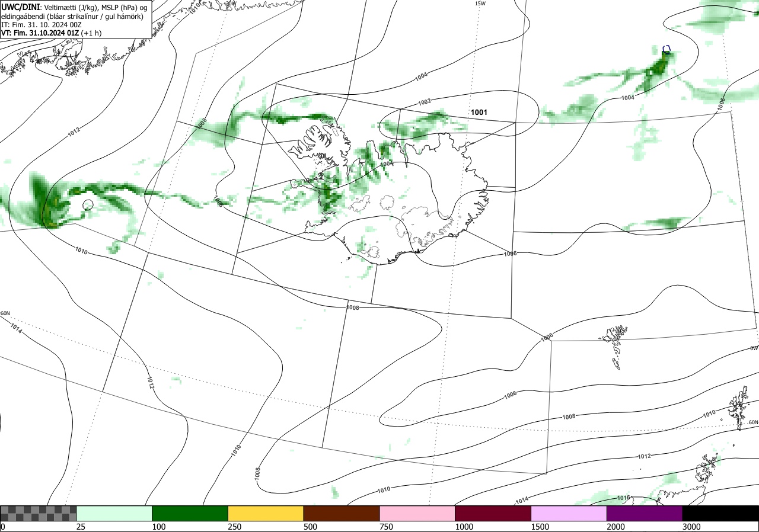Click the "500" legend scale value
This screenshot has height=532, width=759.
(311, 527)
